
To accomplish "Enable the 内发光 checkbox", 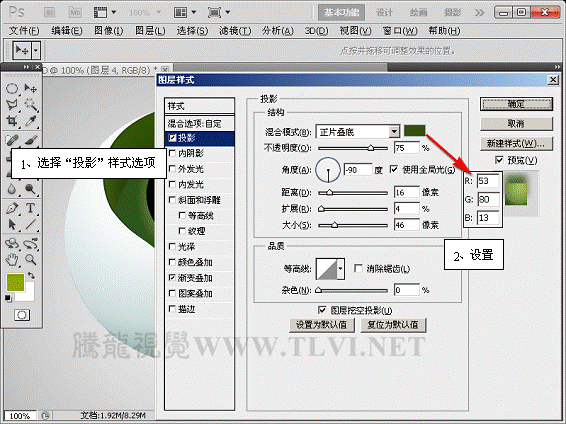I will [x=173, y=184].
